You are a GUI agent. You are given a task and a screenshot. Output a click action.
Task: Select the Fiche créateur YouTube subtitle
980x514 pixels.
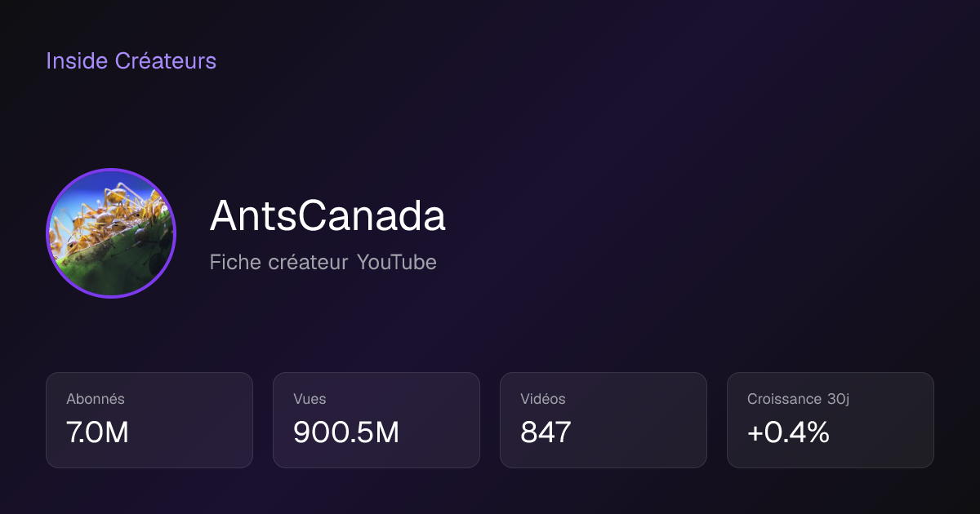pyautogui.click(x=323, y=263)
